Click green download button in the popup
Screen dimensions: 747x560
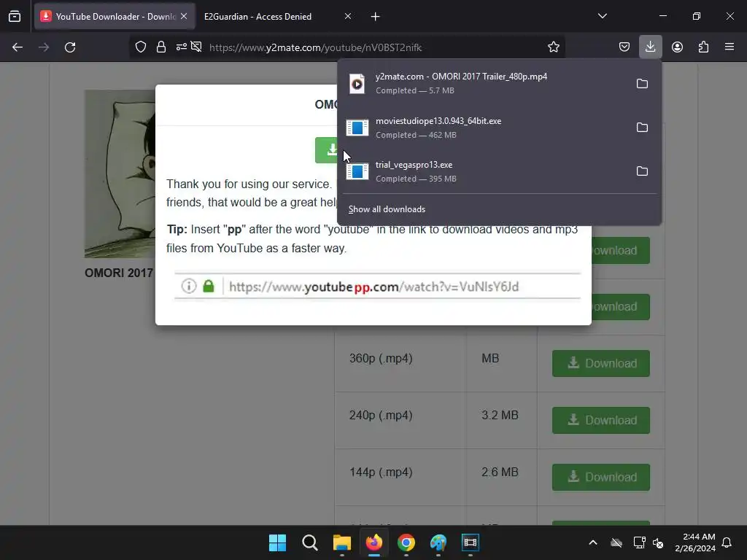pyautogui.click(x=326, y=150)
